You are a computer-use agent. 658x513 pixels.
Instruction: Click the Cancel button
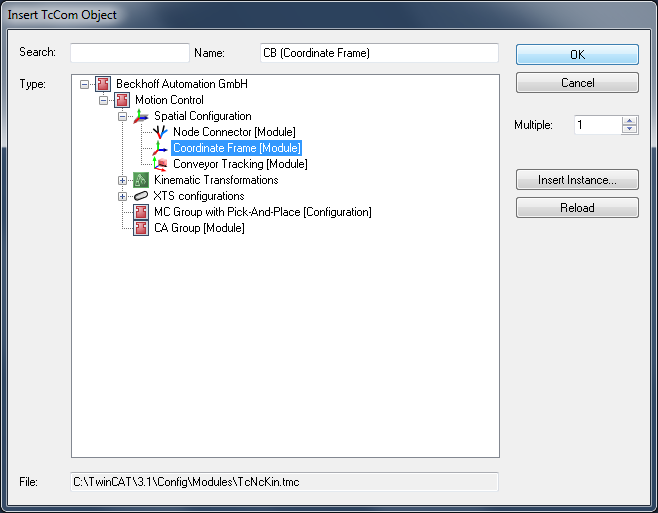click(577, 83)
